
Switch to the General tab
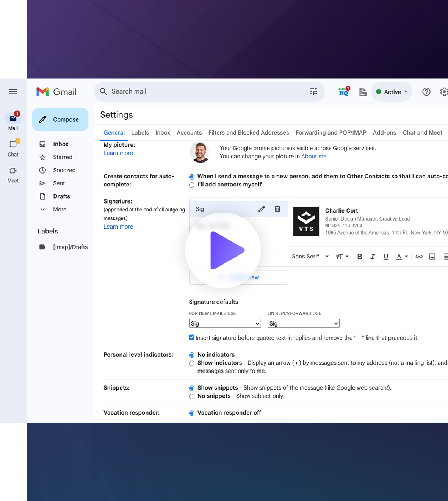click(x=114, y=133)
